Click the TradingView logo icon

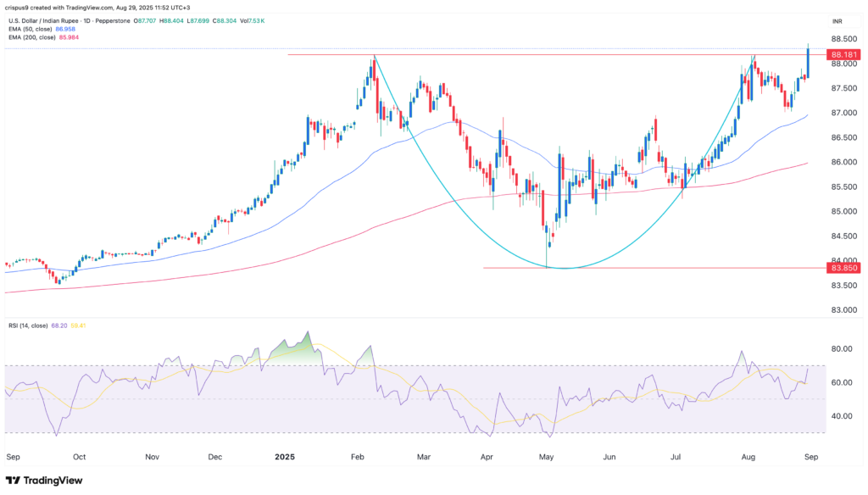click(17, 480)
